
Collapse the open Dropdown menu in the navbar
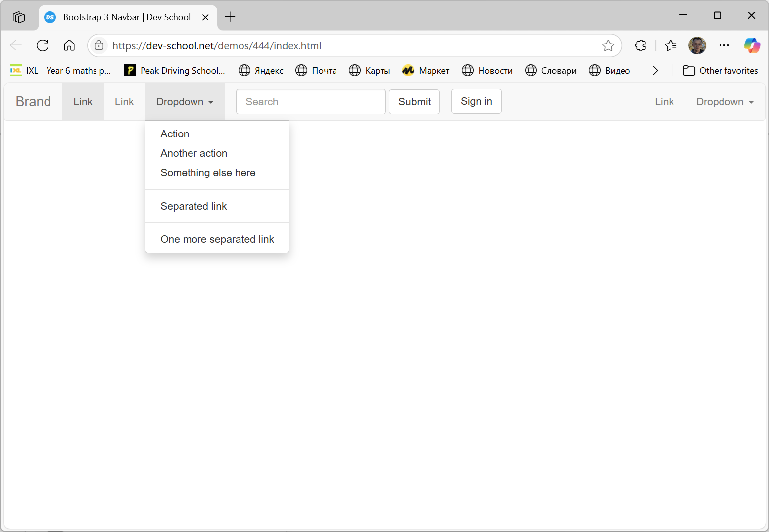pos(184,102)
